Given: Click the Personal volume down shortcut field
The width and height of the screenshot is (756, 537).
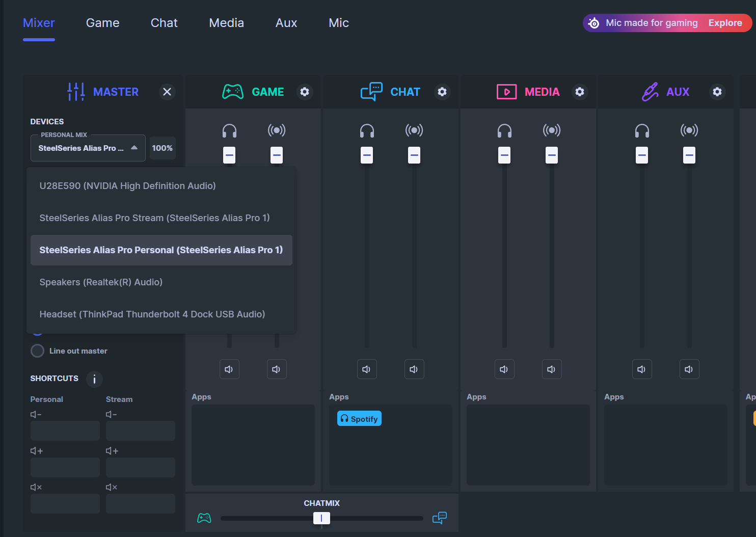Looking at the screenshot, I should [65, 431].
